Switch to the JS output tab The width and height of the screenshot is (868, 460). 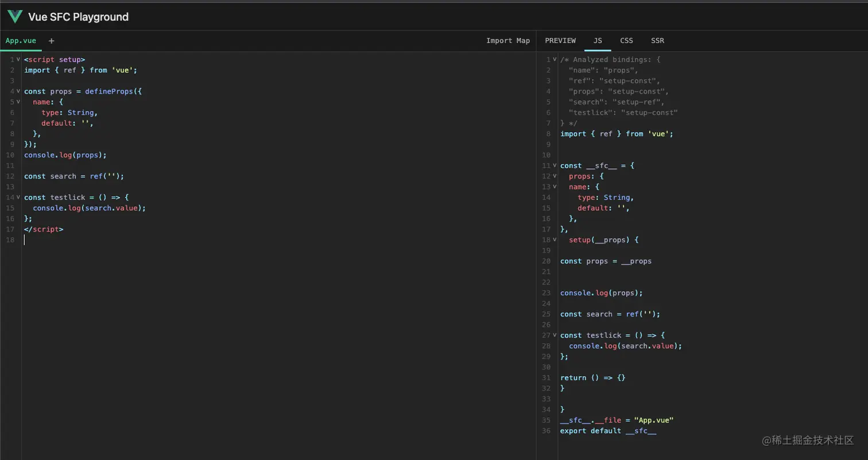point(598,41)
